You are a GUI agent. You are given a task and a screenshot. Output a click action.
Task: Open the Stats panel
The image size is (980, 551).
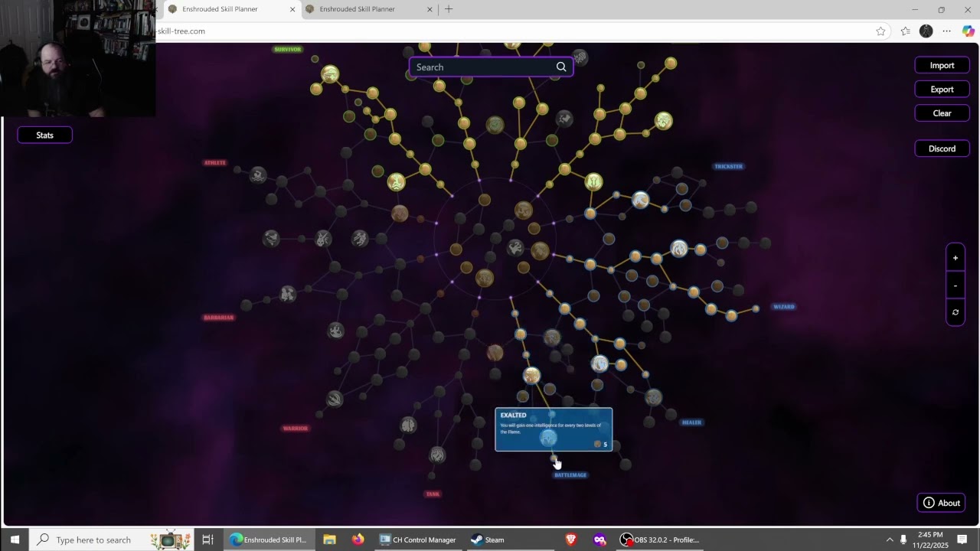[x=45, y=135]
